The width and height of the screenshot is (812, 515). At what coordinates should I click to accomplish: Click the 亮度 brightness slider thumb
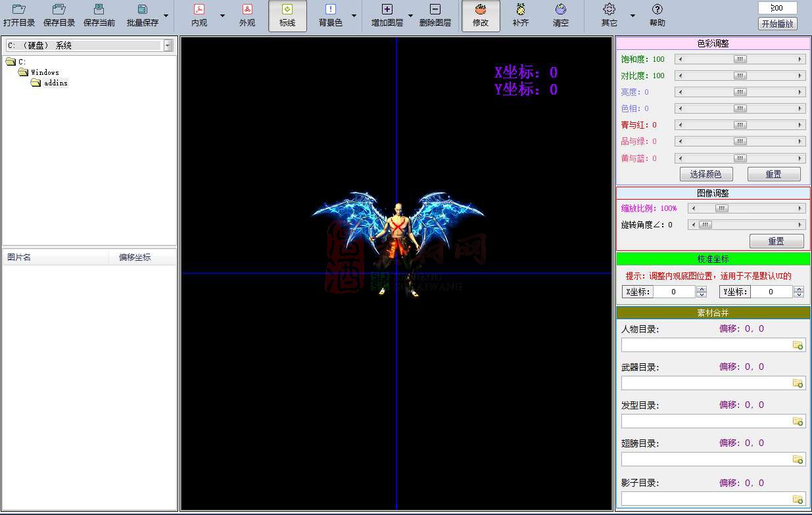click(740, 92)
